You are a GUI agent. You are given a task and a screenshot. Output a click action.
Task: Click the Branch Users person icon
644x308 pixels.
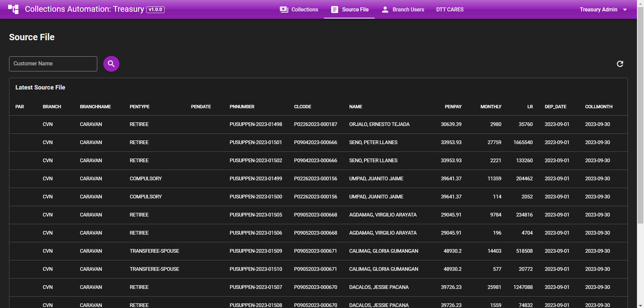coord(385,9)
